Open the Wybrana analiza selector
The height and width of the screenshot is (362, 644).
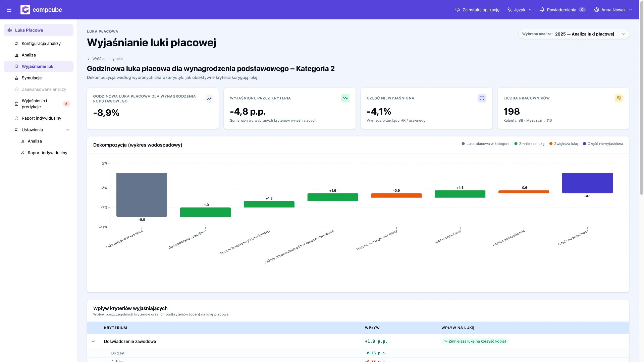574,34
